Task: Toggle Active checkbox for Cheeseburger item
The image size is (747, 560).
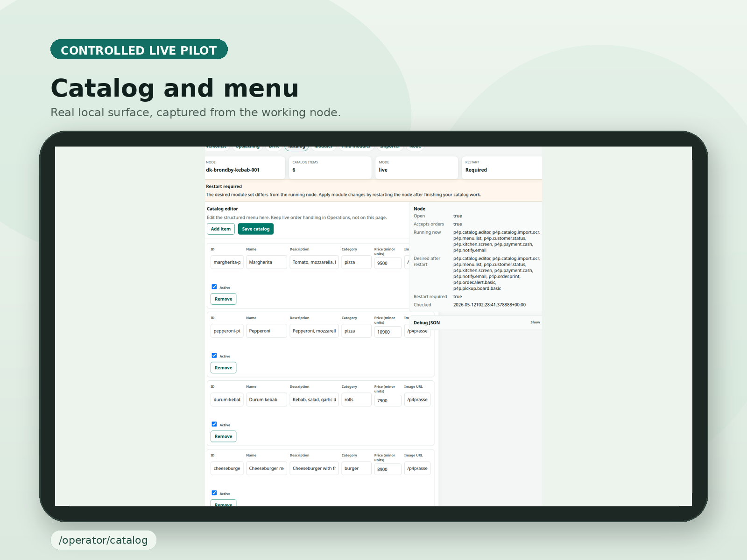Action: [x=214, y=493]
